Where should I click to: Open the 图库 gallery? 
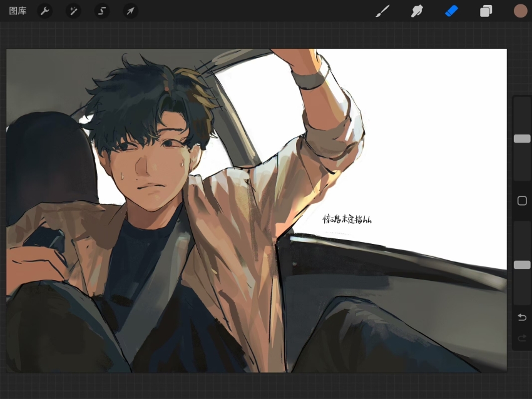pyautogui.click(x=18, y=11)
